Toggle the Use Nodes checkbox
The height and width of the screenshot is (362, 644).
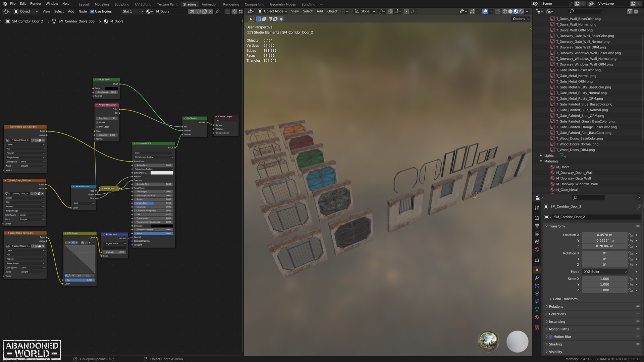click(x=92, y=11)
